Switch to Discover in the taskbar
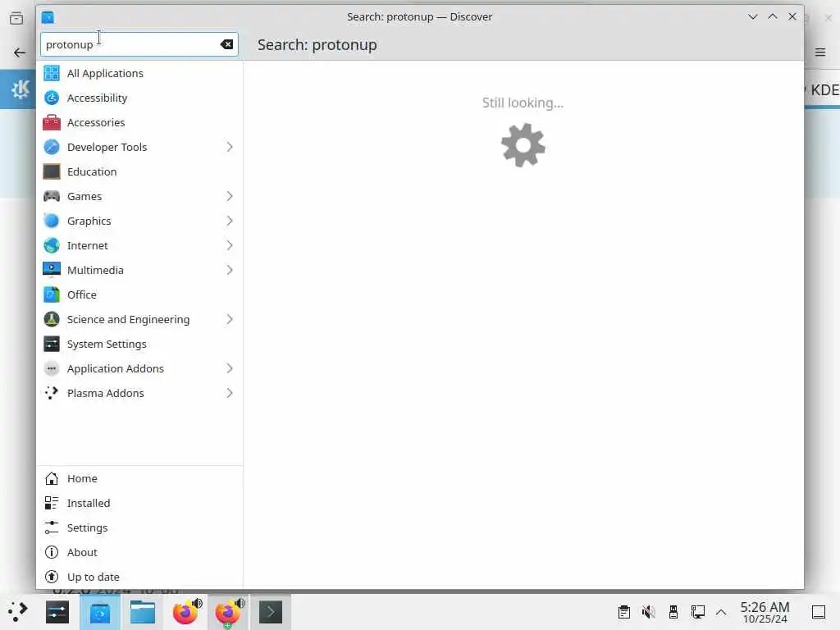Screen dimensions: 840x630 pyautogui.click(x=100, y=612)
